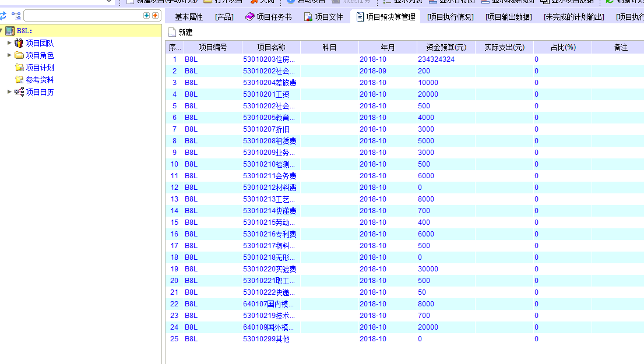Expand the 项目角色 disclosure triangle
The width and height of the screenshot is (644, 364).
coord(9,55)
